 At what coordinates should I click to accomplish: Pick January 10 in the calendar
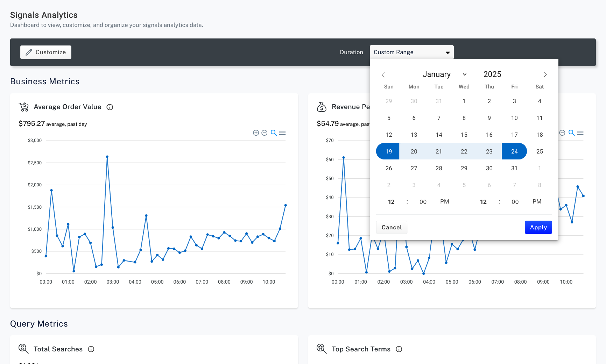[514, 118]
